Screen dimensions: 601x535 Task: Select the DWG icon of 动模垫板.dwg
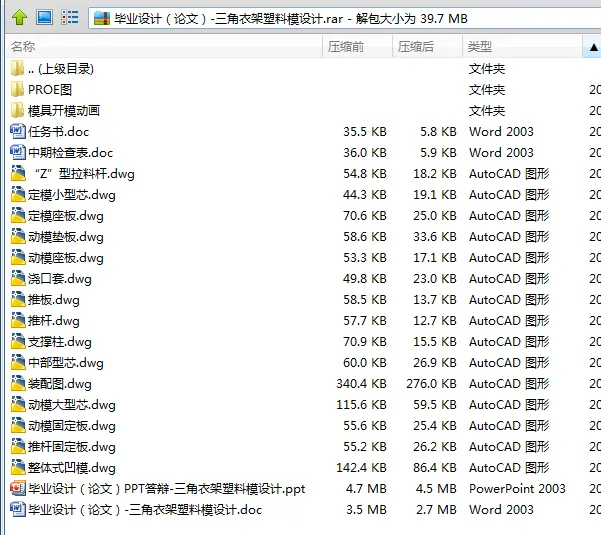pos(18,236)
